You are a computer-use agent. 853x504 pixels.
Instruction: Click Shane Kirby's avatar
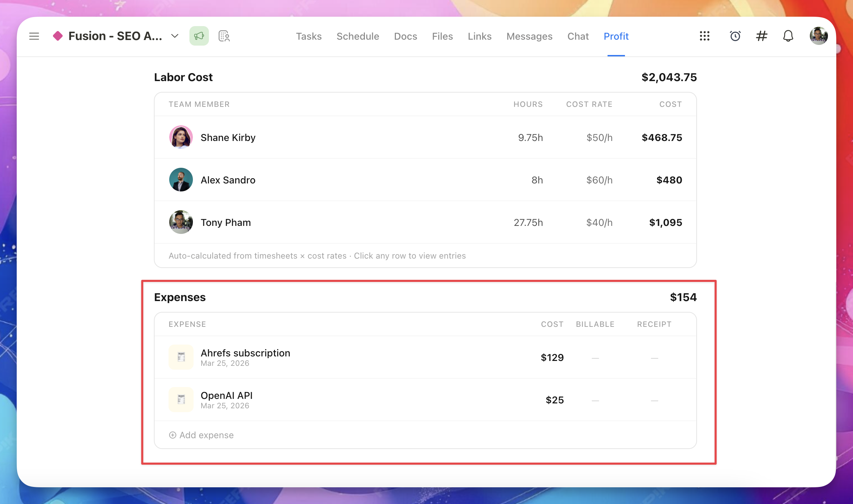tap(181, 137)
